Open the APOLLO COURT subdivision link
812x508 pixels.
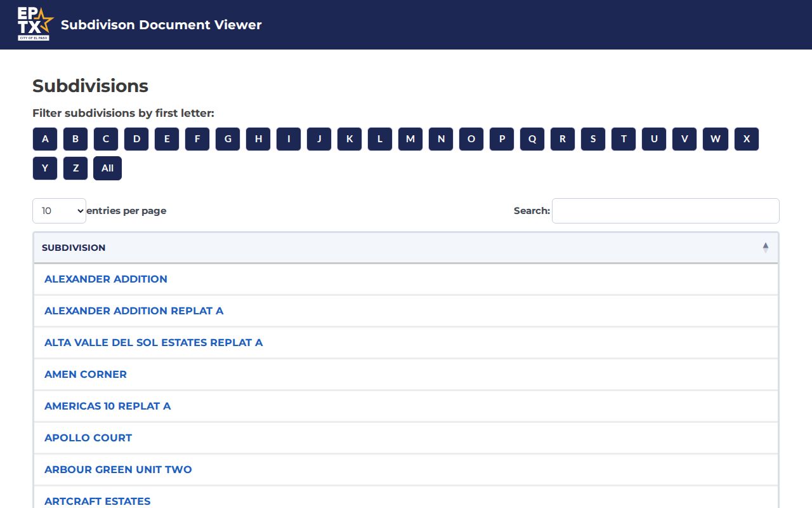point(88,438)
